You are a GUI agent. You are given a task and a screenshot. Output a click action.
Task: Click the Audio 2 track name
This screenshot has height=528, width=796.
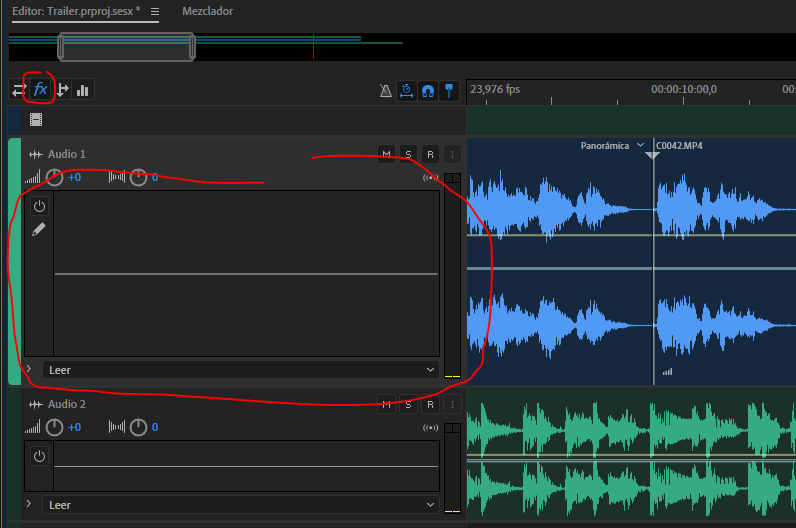click(x=67, y=405)
